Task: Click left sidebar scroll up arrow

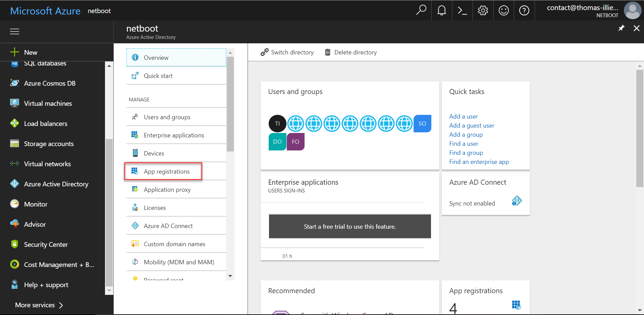Action: pos(109,66)
